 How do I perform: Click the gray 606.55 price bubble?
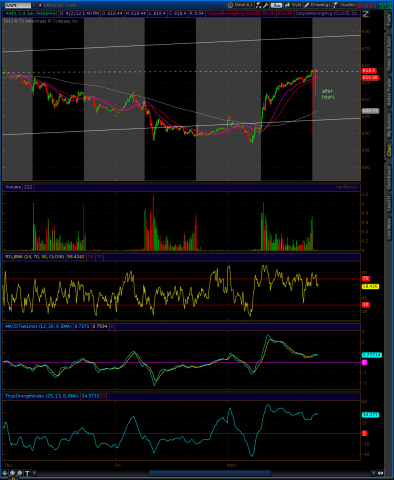(371, 111)
